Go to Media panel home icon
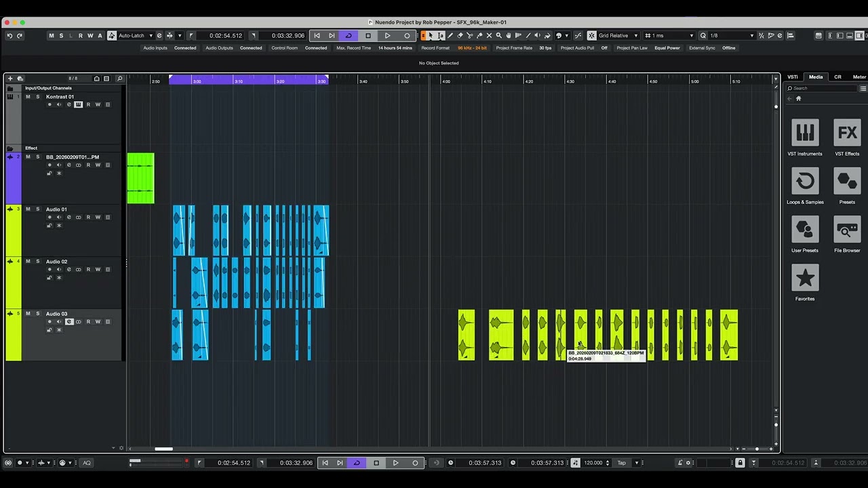The width and height of the screenshot is (868, 488). tap(798, 98)
